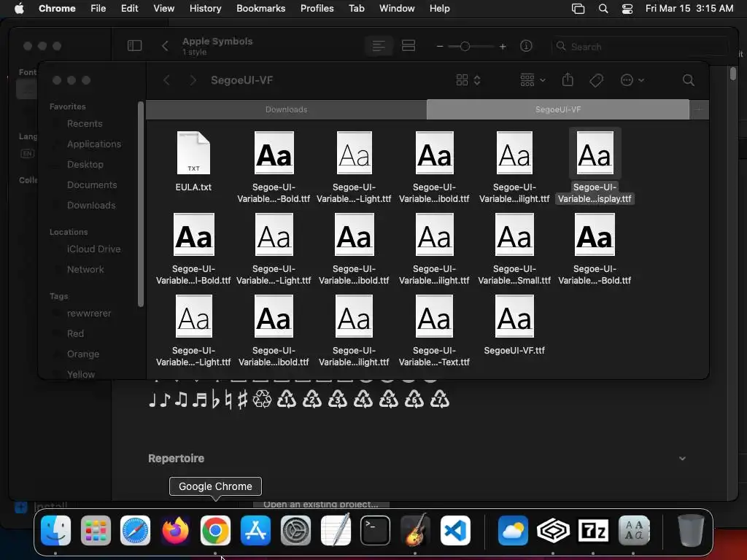This screenshot has height=560, width=747.
Task: Select the Segoe-UI-Variable…-Text.ttf file
Action: coord(434,331)
